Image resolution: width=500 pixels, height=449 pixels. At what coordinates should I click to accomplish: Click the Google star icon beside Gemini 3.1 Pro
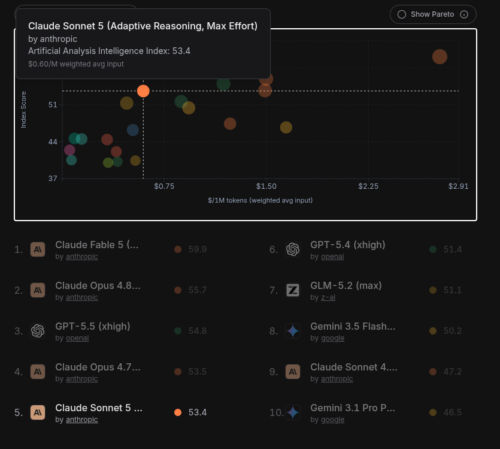tap(293, 413)
